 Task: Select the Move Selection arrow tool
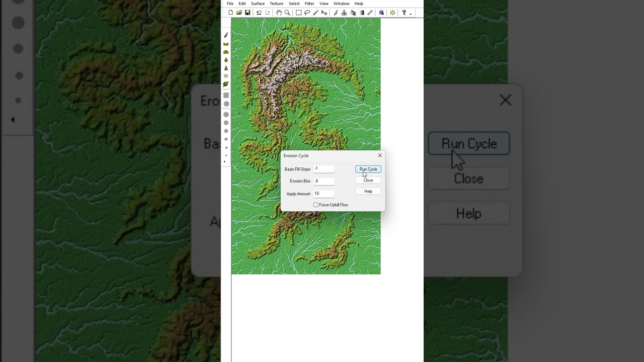324,13
